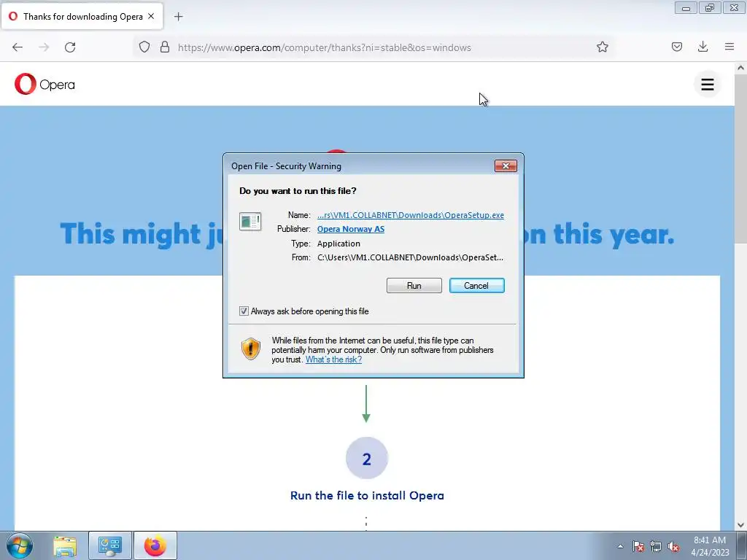Click the security shield warning icon
Viewport: 747px width, 560px height.
251,349
